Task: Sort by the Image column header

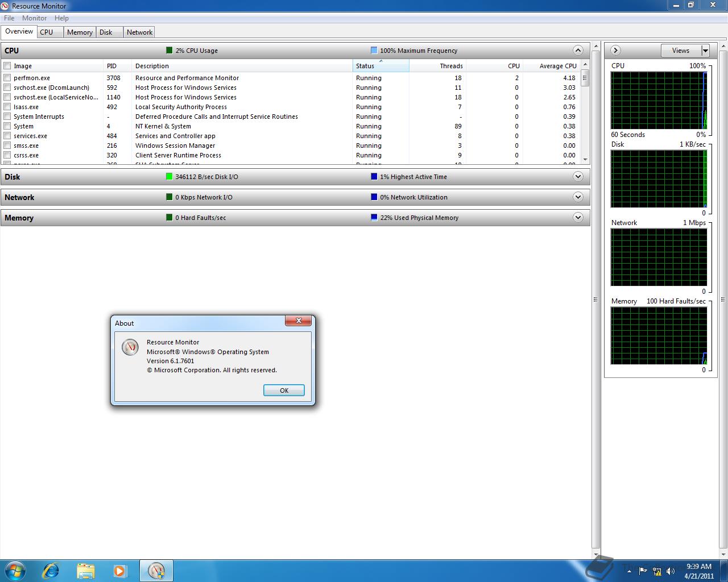Action: 52,66
